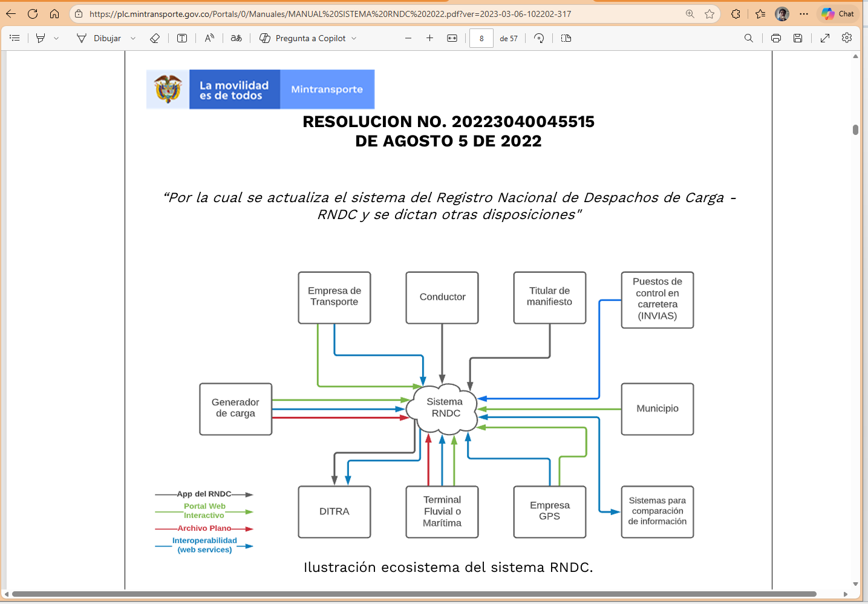Print the PDF document
Image resolution: width=868 pixels, height=604 pixels.
776,38
